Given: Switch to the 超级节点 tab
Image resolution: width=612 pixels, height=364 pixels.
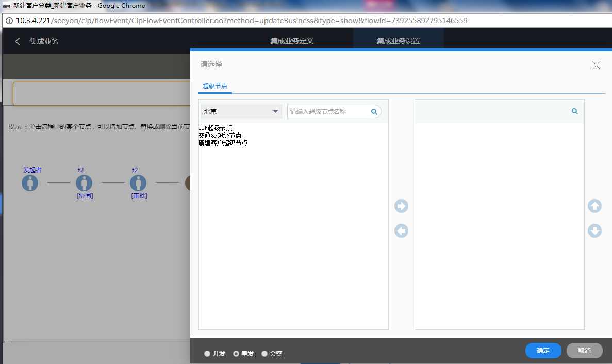Looking at the screenshot, I should (215, 86).
